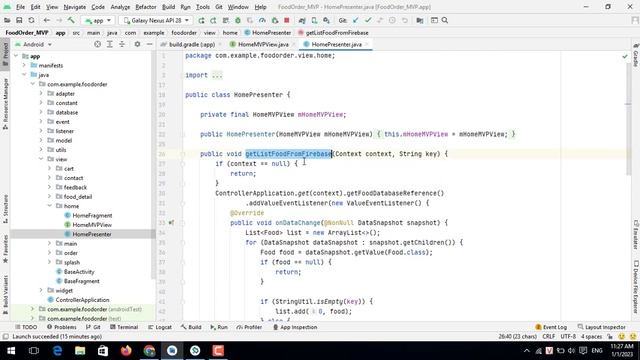Screen dimensions: 640x360
Task: Open the Problems tool window
Action: click(62, 327)
